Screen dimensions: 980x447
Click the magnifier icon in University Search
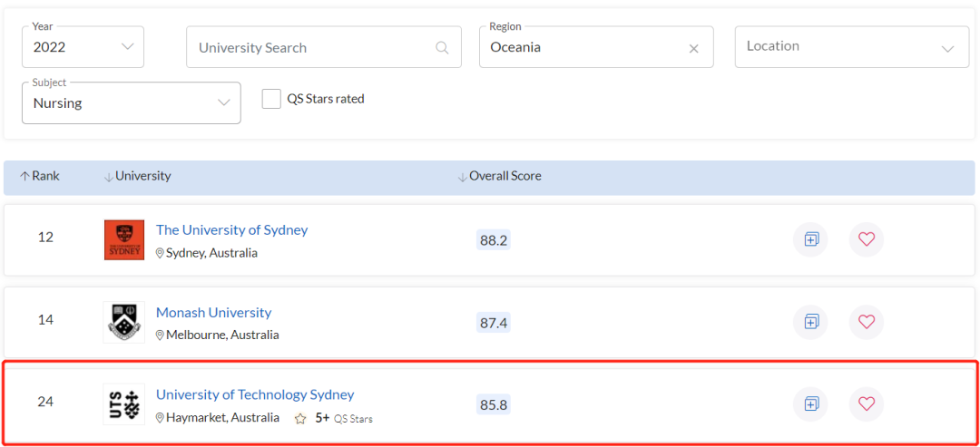click(442, 47)
